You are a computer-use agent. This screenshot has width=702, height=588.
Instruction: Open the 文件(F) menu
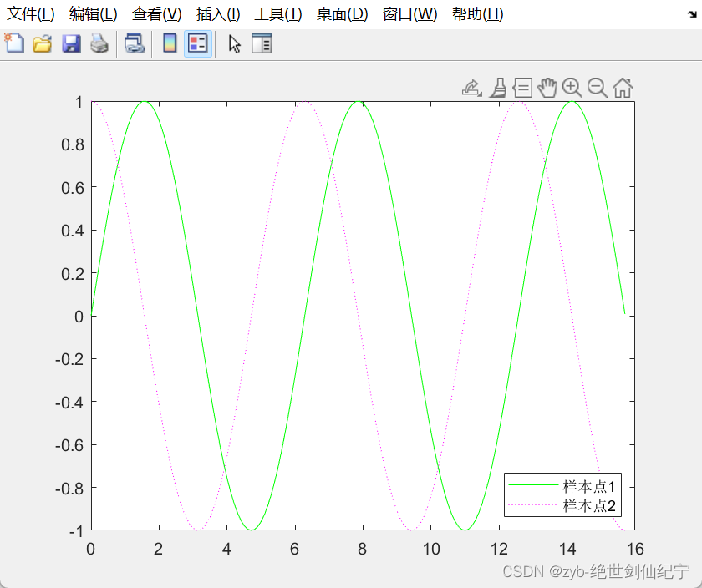coord(30,14)
